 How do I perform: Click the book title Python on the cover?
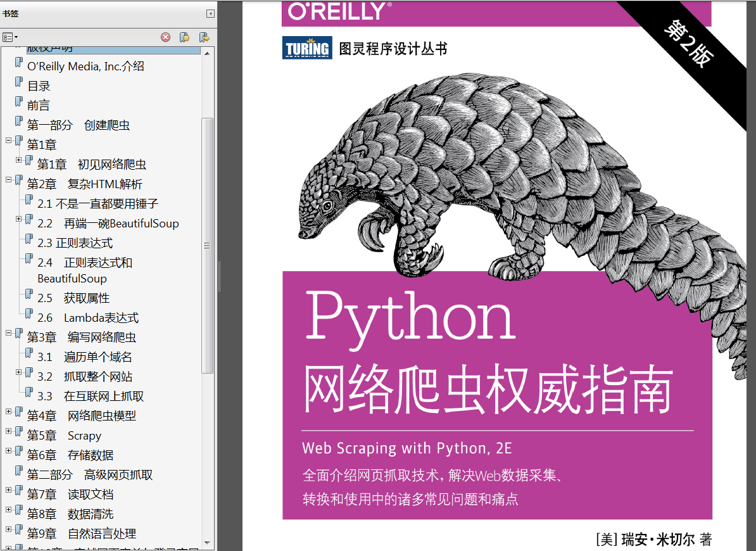pyautogui.click(x=410, y=320)
